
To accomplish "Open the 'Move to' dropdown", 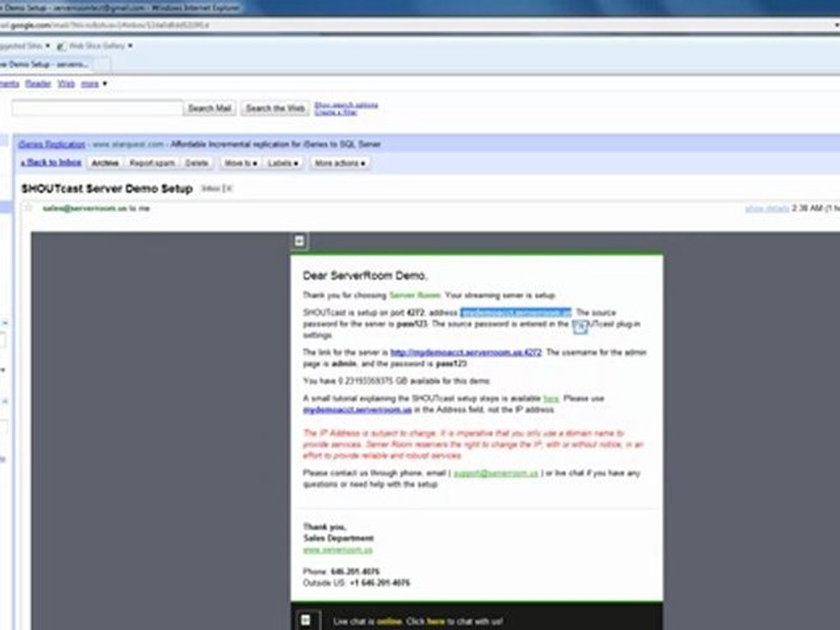I will [x=241, y=163].
